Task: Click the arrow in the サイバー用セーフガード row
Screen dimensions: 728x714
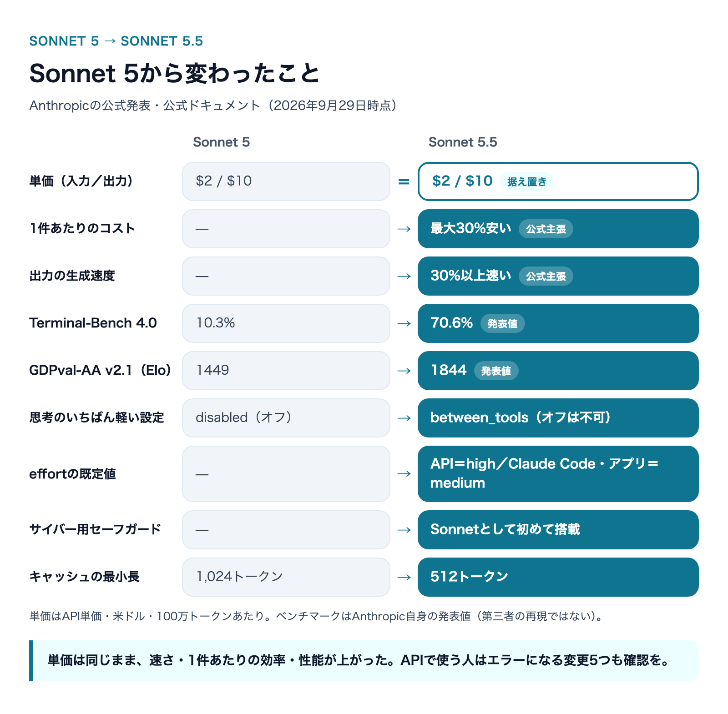Action: pyautogui.click(x=404, y=530)
